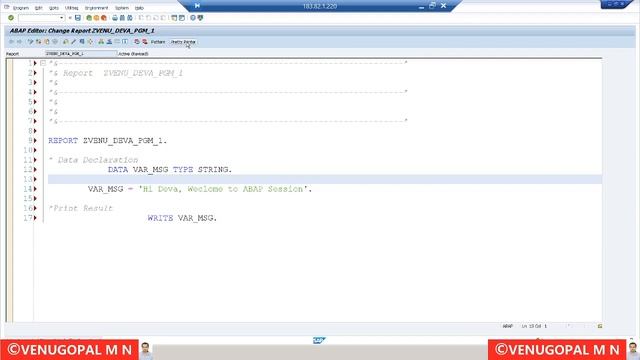
Task: Open the System menu
Action: 122,8
